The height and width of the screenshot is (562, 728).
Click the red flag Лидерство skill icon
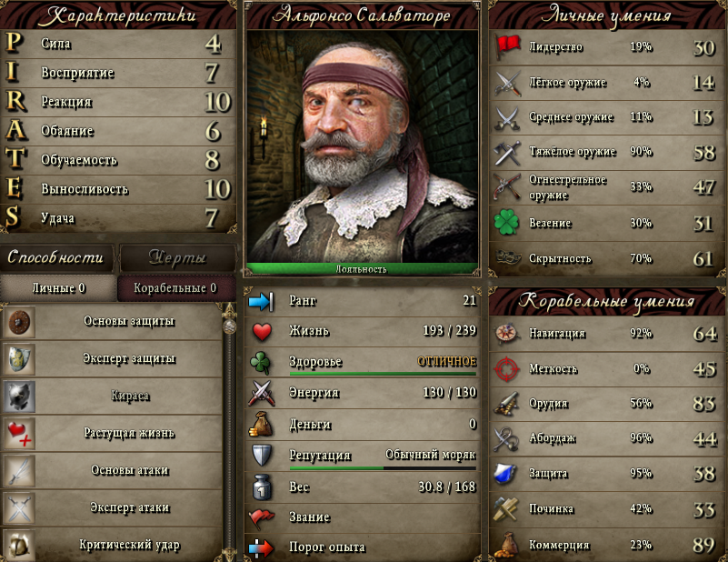pyautogui.click(x=507, y=47)
